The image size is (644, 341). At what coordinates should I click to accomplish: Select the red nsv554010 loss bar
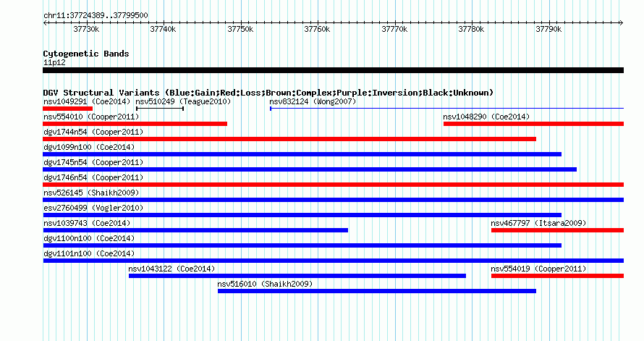[x=135, y=124]
